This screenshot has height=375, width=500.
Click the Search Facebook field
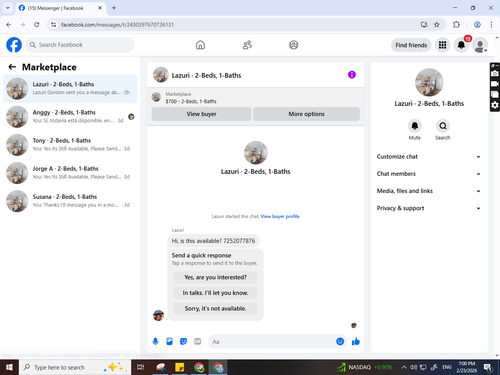click(x=80, y=45)
